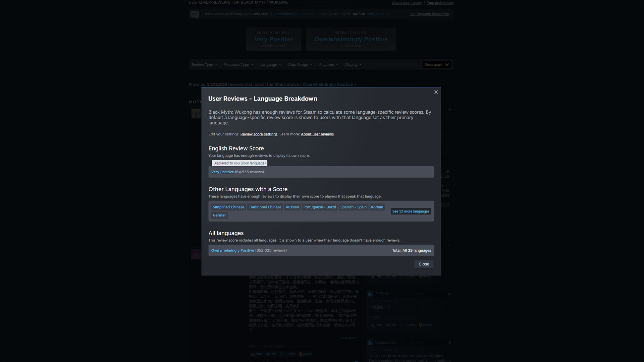This screenshot has width=644, height=362.
Task: Open About user reviews link in dialog
Action: (317, 134)
